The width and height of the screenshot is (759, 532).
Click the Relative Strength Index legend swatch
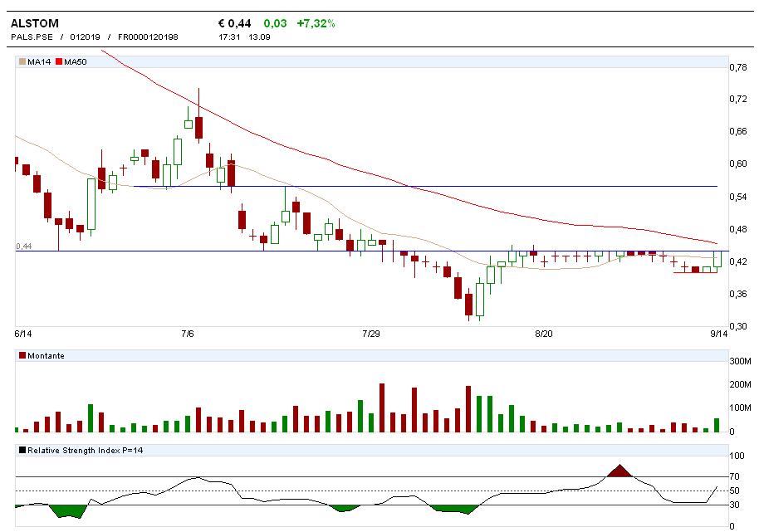pos(22,450)
